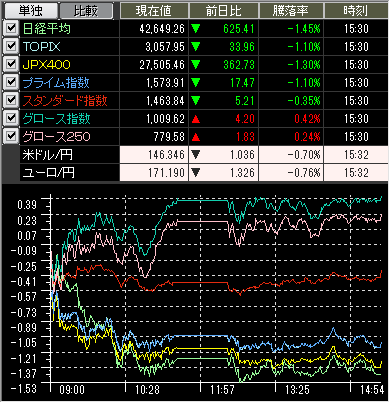Toggle the グロース250 checkbox
Image resolution: width=390 pixels, height=403 pixels.
pyautogui.click(x=11, y=136)
